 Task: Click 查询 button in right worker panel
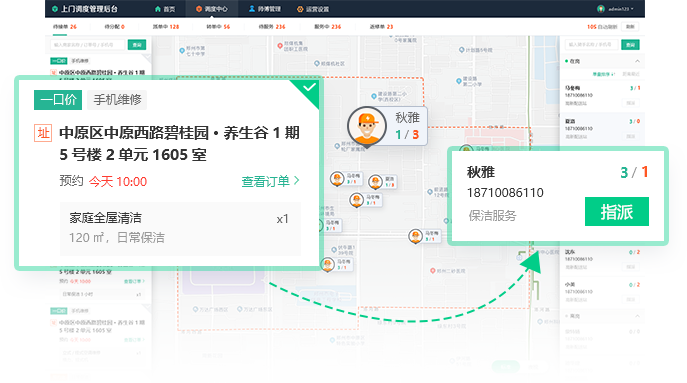[630, 45]
